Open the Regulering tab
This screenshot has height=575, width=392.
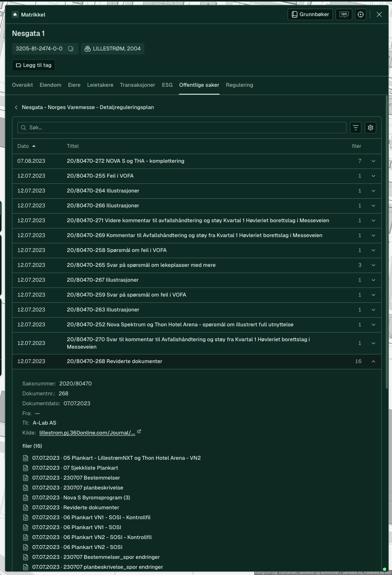[239, 85]
